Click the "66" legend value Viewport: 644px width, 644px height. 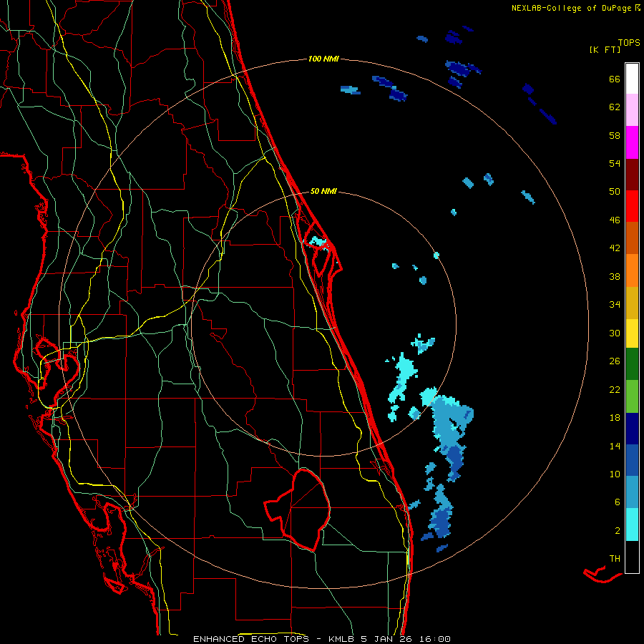615,79
